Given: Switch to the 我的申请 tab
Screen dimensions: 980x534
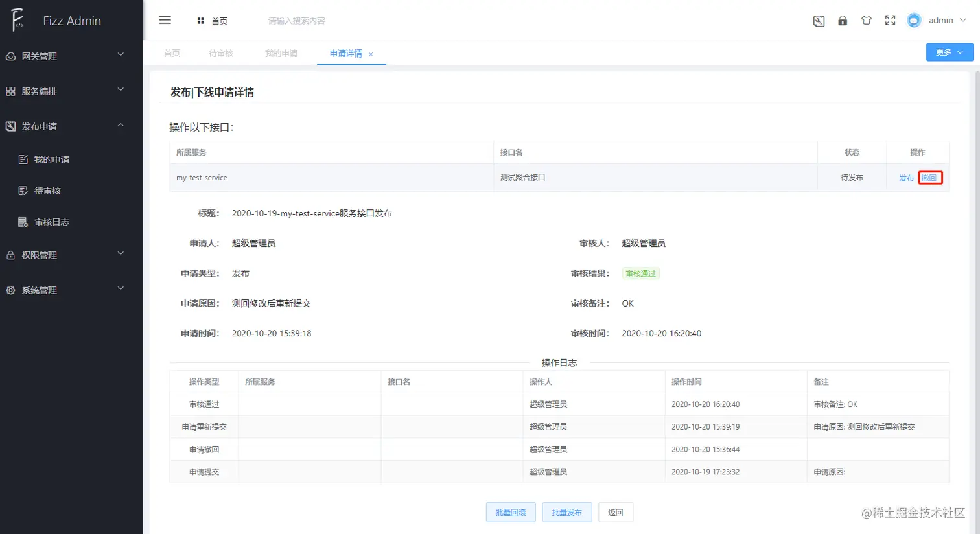Looking at the screenshot, I should click(281, 53).
